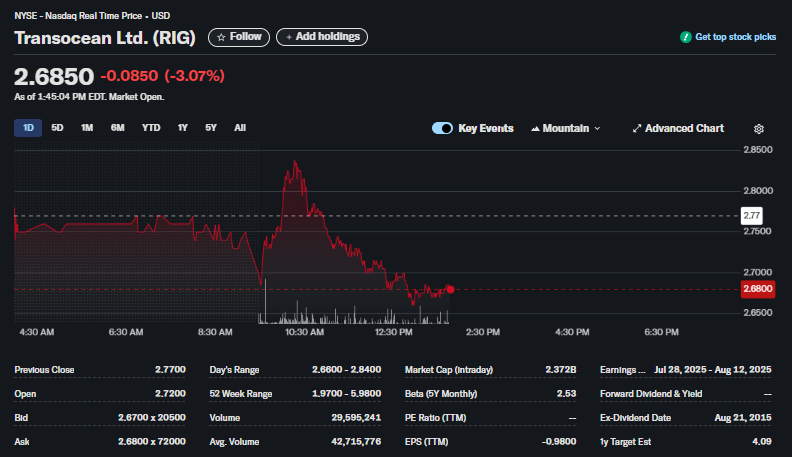This screenshot has height=457, width=792.
Task: Click the 2.6800 current price label
Action: pos(758,289)
